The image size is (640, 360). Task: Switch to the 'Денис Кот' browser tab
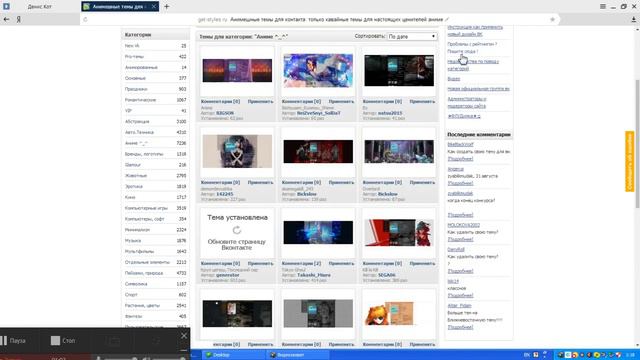[x=40, y=7]
